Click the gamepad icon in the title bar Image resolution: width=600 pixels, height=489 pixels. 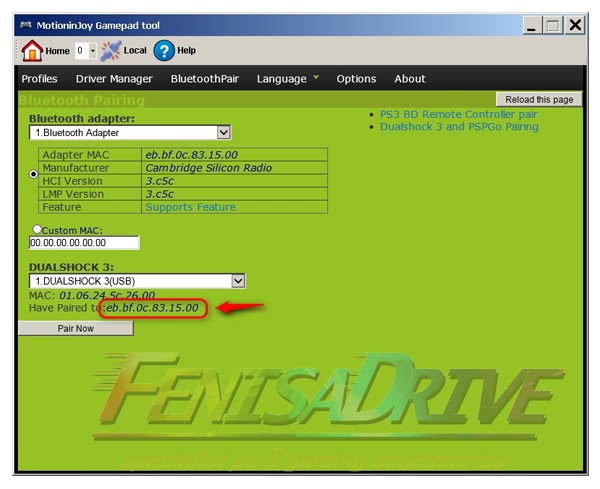coord(26,25)
